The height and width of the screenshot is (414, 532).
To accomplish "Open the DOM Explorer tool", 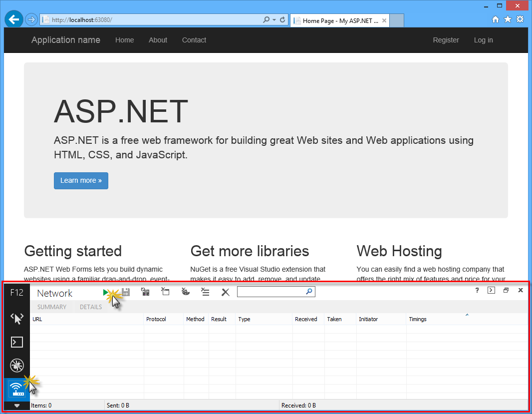I will tap(16, 318).
